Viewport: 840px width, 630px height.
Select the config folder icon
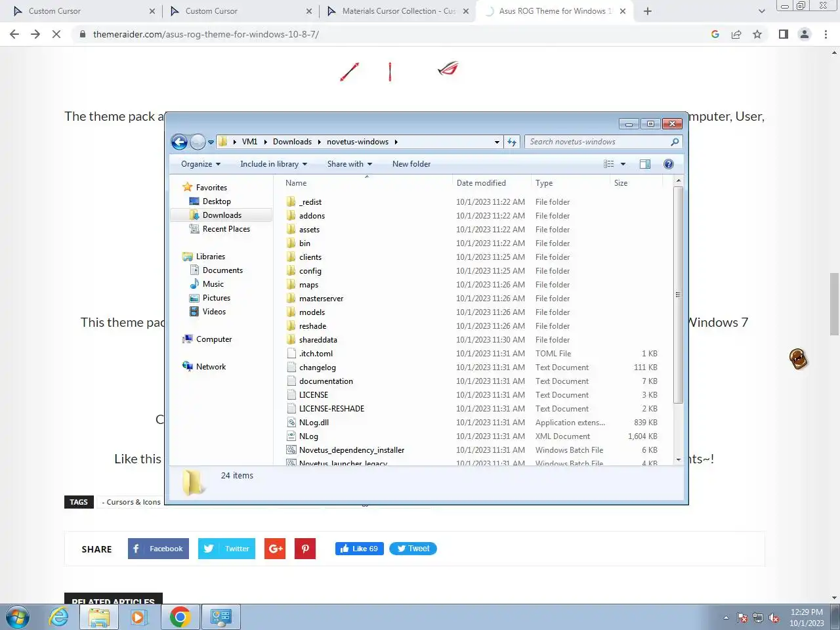click(291, 271)
